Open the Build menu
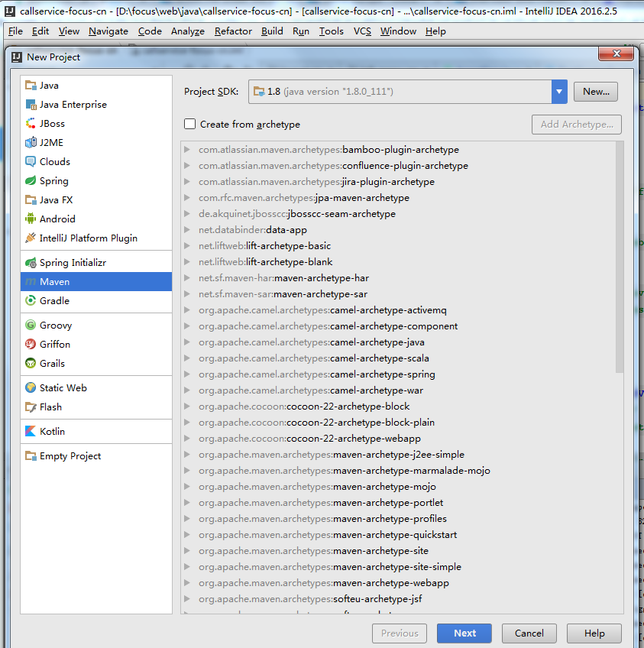The width and height of the screenshot is (644, 648). [272, 31]
